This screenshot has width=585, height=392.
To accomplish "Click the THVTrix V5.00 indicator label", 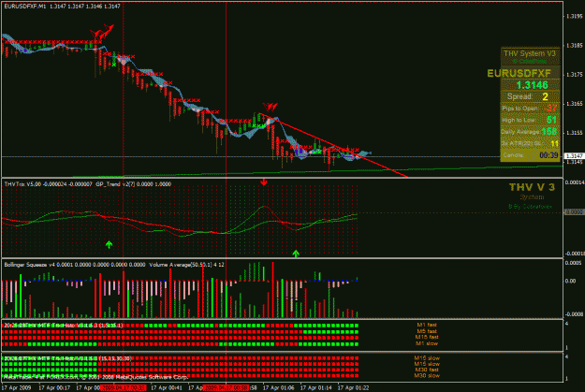I will pos(22,184).
